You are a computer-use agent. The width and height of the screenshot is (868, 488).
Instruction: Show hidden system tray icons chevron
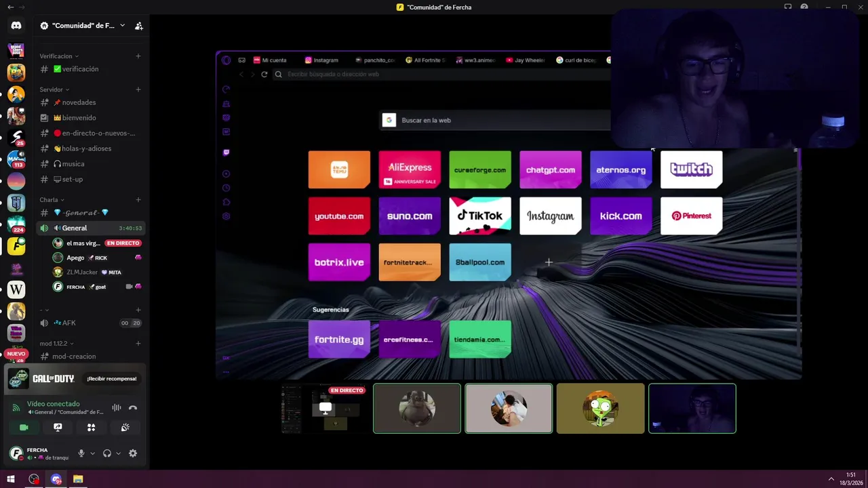tap(832, 479)
